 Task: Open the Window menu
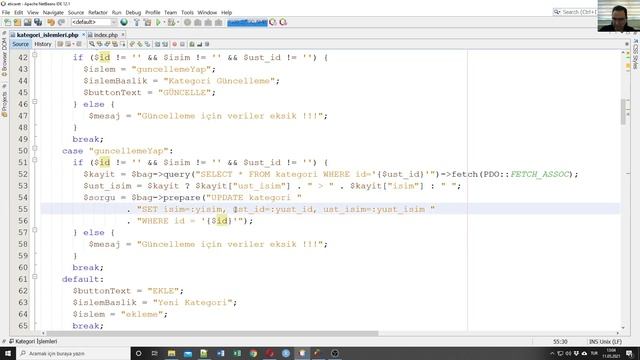(207, 13)
